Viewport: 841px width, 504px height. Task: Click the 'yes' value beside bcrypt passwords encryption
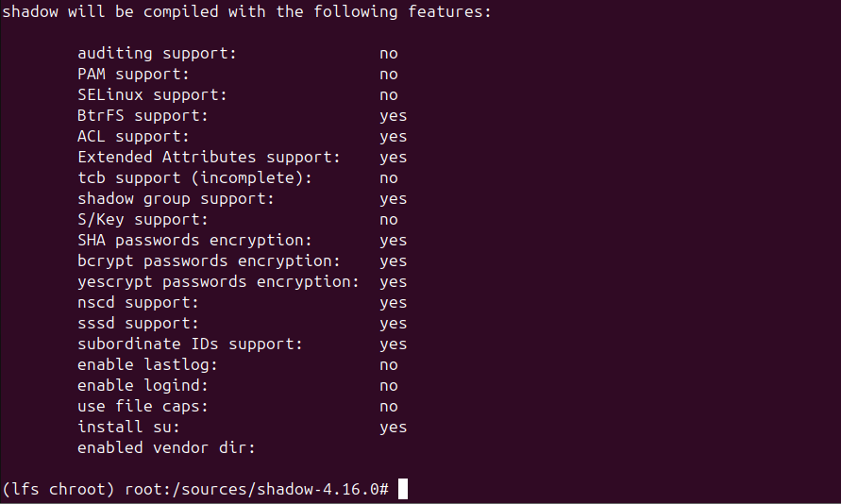point(393,261)
